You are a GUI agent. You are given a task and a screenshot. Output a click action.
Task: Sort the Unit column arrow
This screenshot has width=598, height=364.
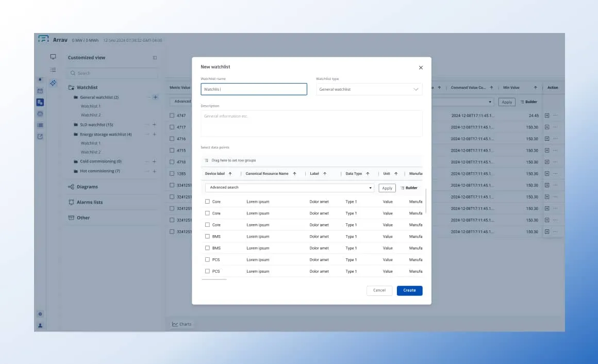click(396, 174)
